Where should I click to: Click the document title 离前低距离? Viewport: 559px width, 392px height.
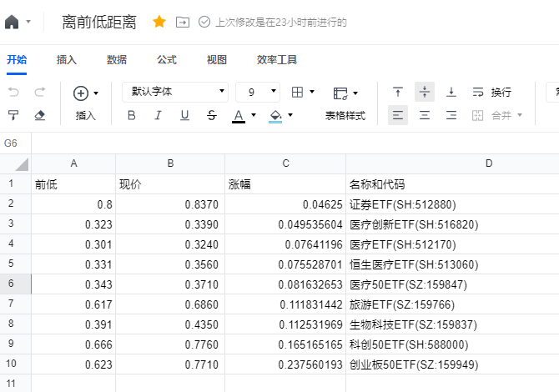pos(99,22)
